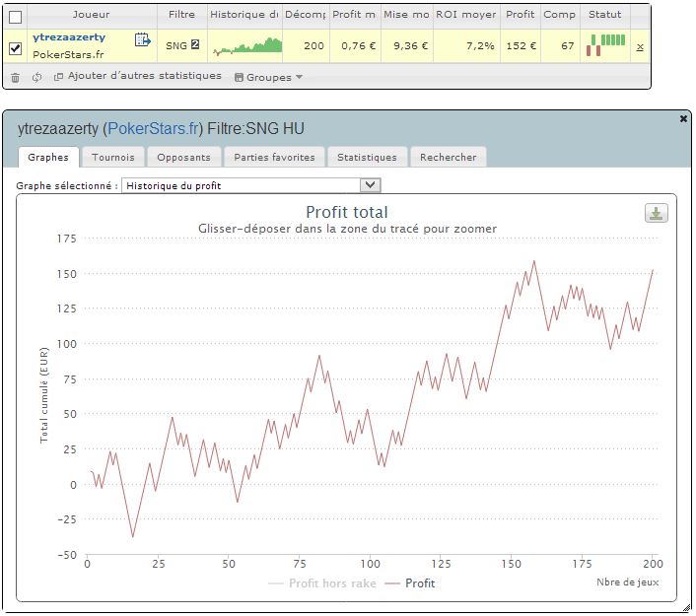Click the profit history sparkline thumbnail
Image resolution: width=696 pixels, height=616 pixels.
pos(247,46)
